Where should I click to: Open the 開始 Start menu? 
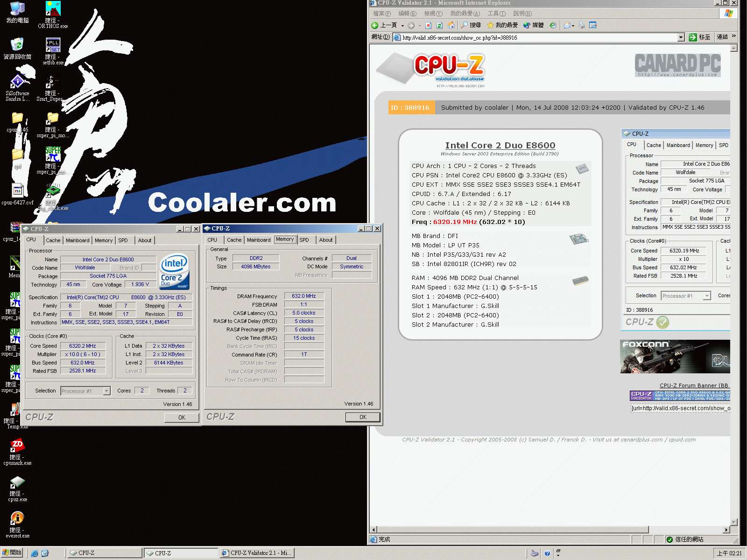[12, 553]
